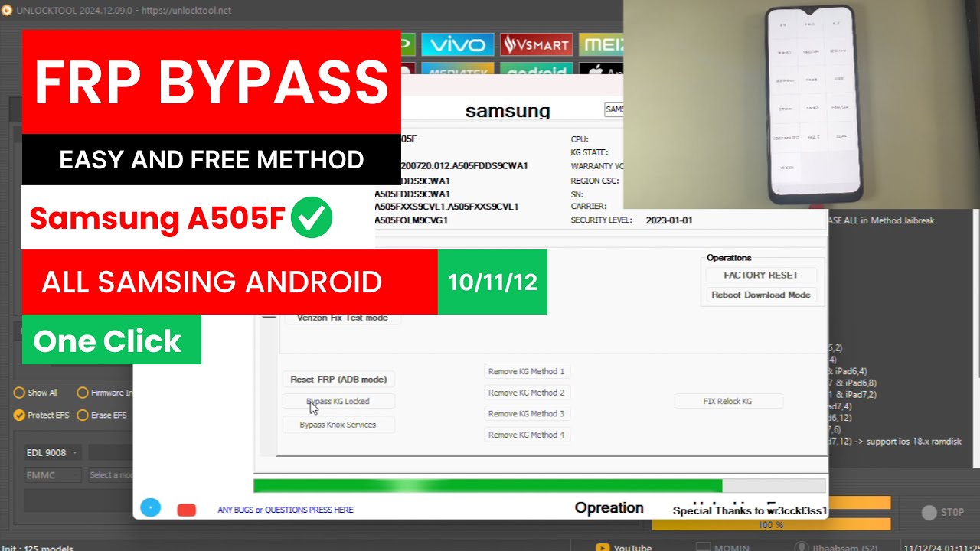Click Bypass Knox Services button

pyautogui.click(x=338, y=425)
